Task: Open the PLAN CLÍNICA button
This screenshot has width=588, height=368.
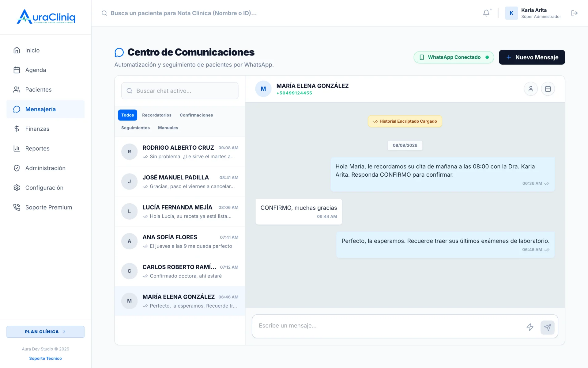Action: (45, 332)
